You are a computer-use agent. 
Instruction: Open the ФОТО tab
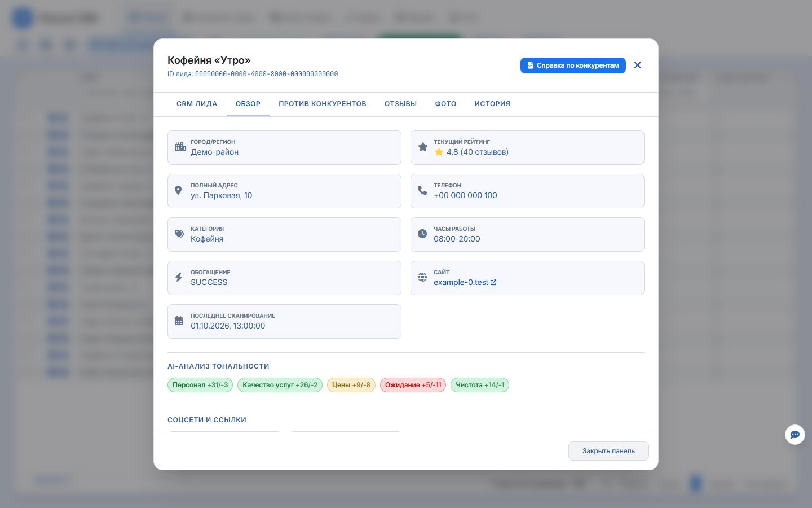pyautogui.click(x=445, y=104)
